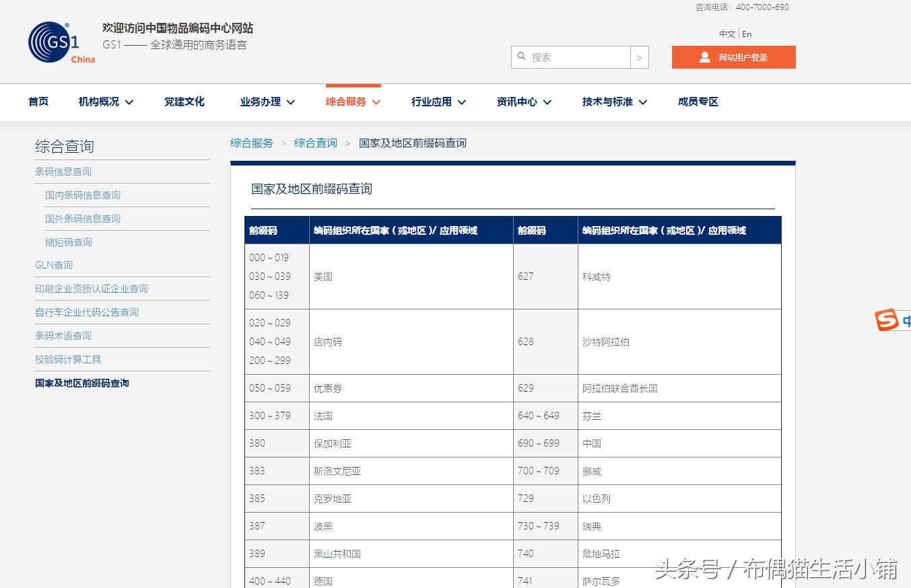
Task: Click the 网站用户登录 login button
Action: [x=733, y=57]
